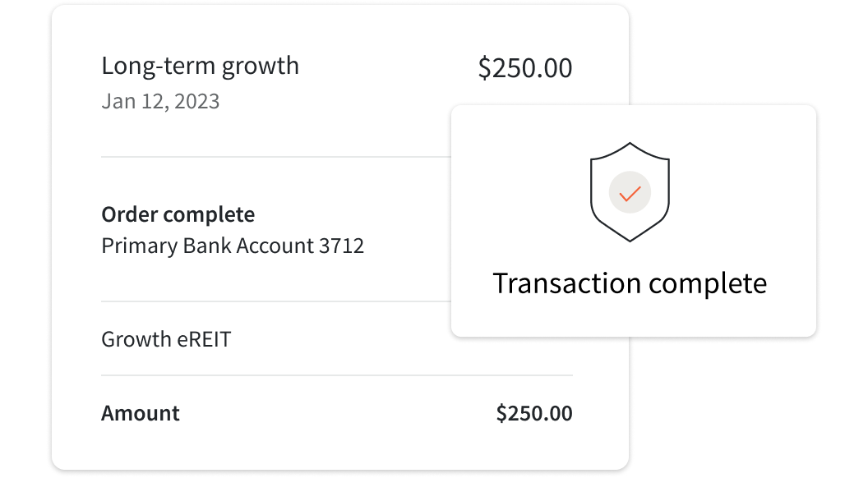
Task: Click the top $250.00 amount
Action: click(x=524, y=68)
